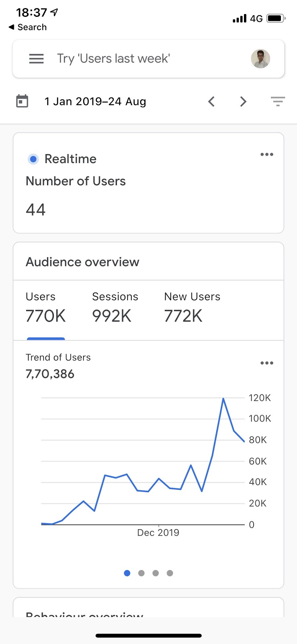Open Trend of Users three-dot menu
The width and height of the screenshot is (297, 644).
coord(267,363)
